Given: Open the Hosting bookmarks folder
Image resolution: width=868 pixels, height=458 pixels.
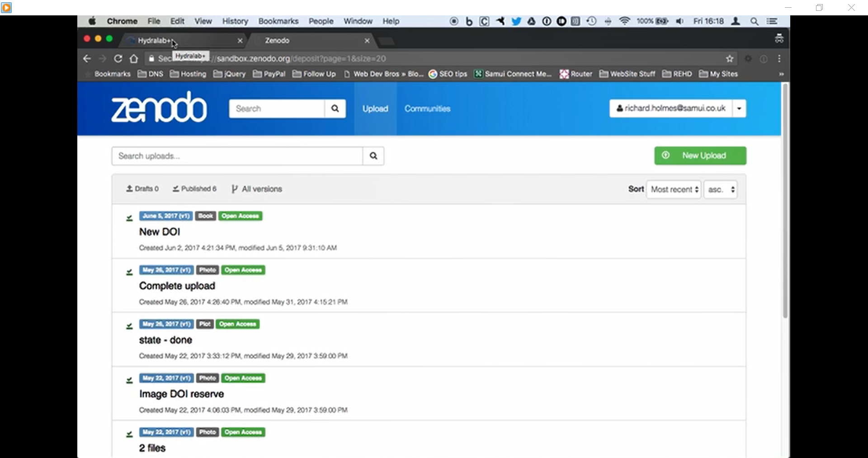Looking at the screenshot, I should 188,74.
